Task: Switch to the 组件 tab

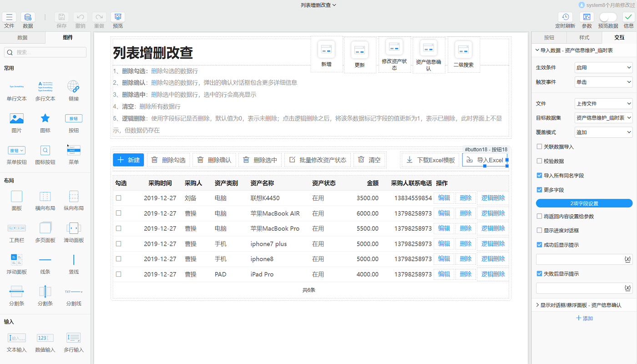Action: [x=67, y=37]
